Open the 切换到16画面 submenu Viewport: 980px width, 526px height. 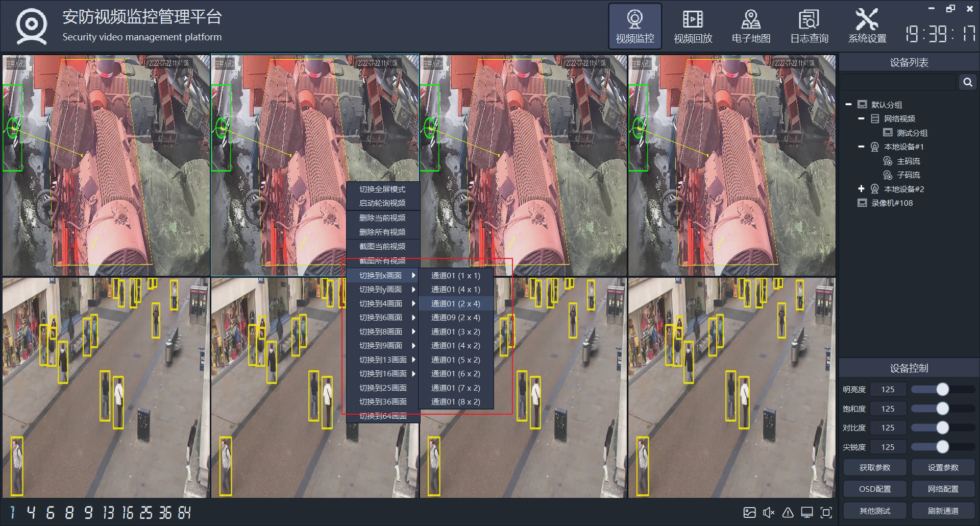pyautogui.click(x=382, y=373)
